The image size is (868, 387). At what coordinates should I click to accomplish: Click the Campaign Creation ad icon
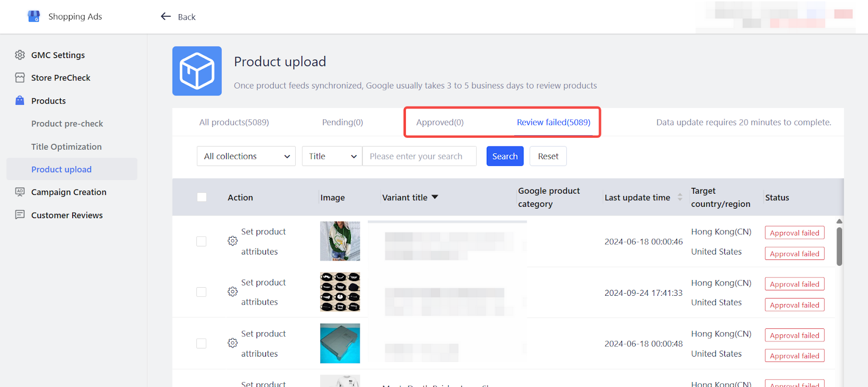(20, 192)
